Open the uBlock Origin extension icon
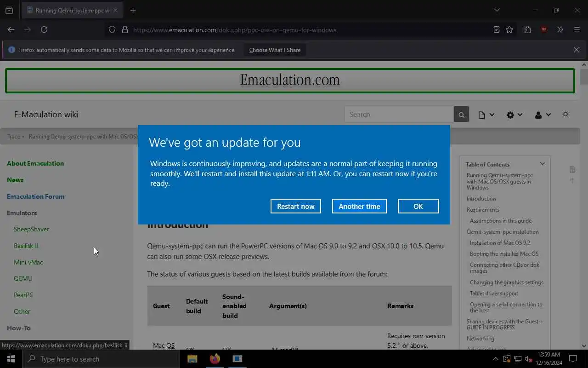588x368 pixels. click(x=544, y=29)
